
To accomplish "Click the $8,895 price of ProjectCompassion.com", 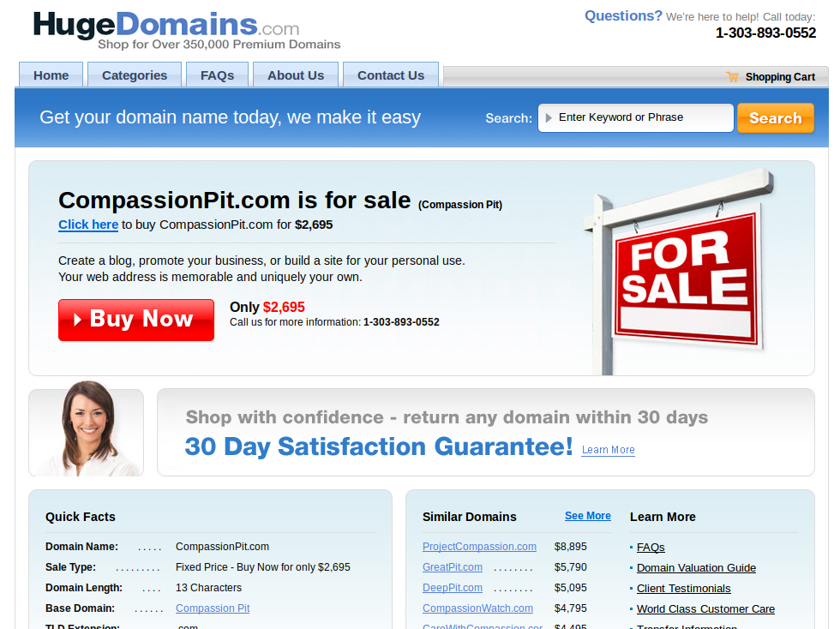I will tap(571, 547).
